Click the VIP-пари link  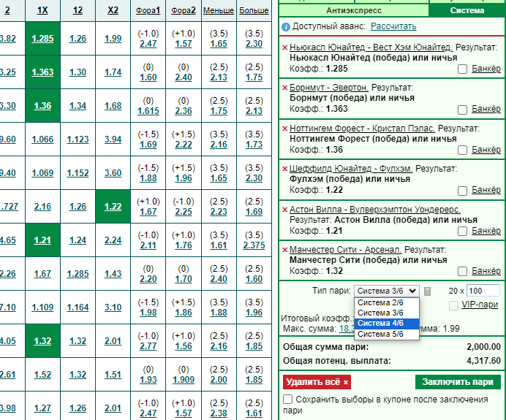click(x=480, y=305)
